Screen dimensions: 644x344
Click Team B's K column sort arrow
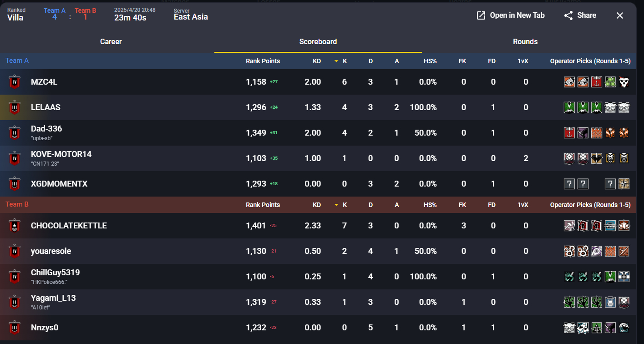tap(336, 205)
